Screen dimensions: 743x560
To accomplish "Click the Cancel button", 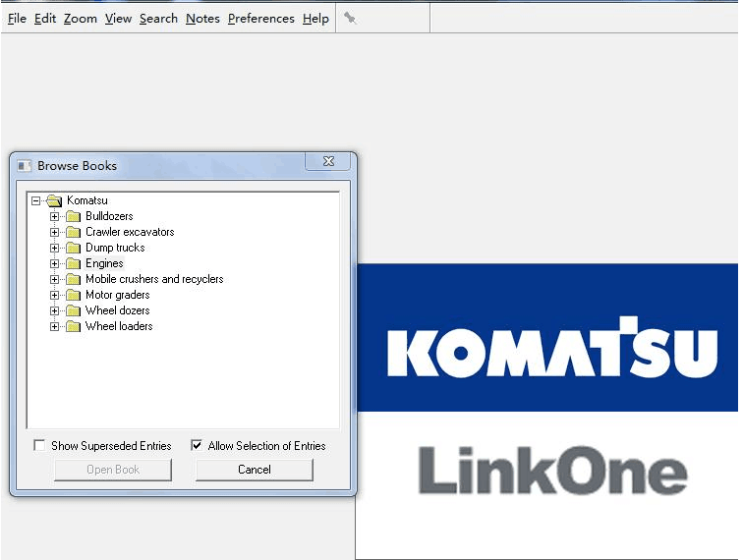I will (255, 470).
